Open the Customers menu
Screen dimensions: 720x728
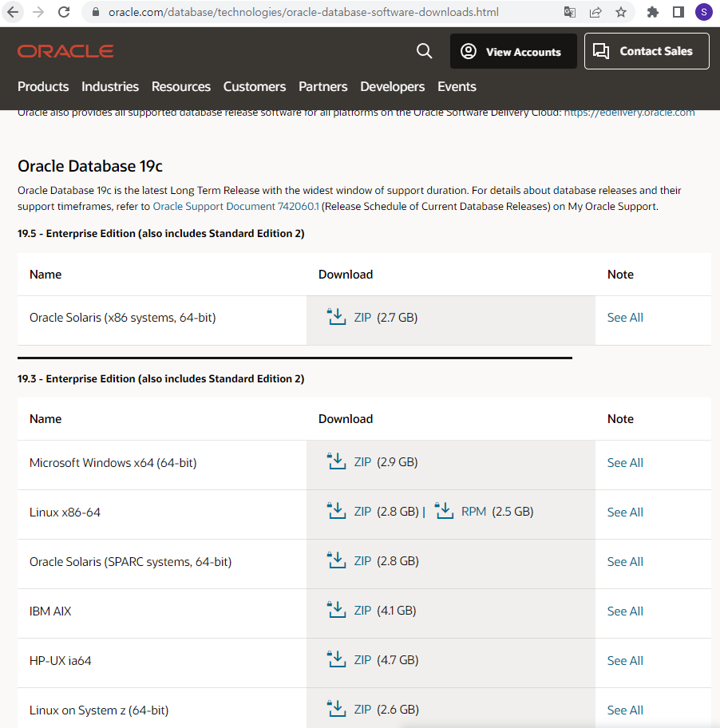pos(255,86)
